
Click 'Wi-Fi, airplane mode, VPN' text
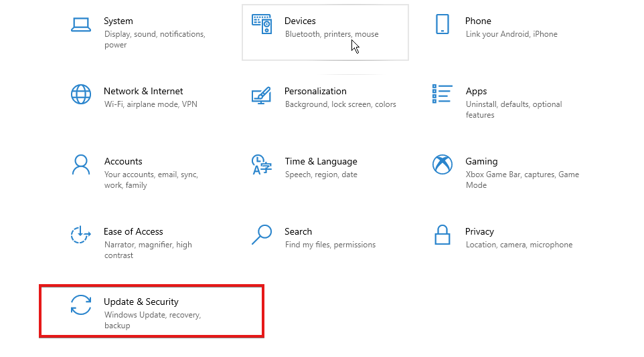[151, 104]
